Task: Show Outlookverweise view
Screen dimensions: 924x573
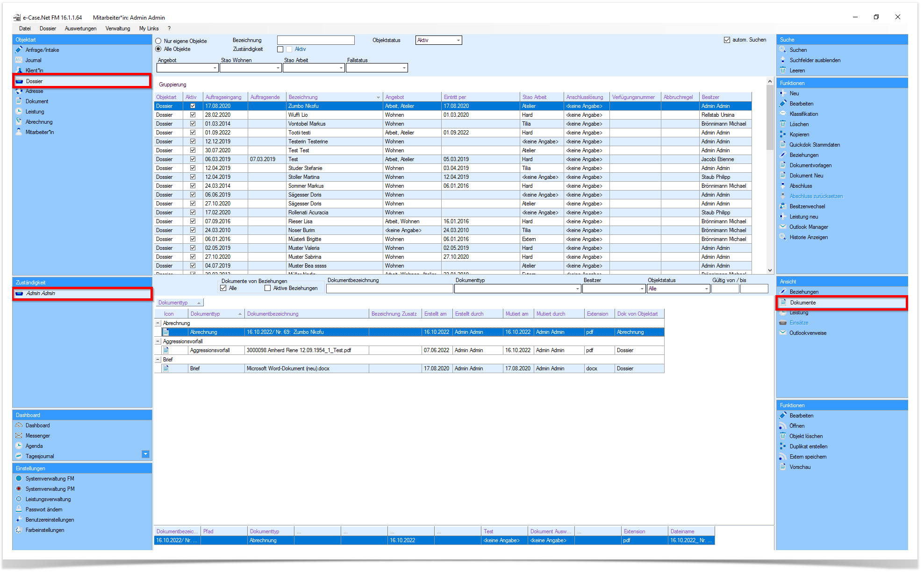Action: [x=808, y=333]
